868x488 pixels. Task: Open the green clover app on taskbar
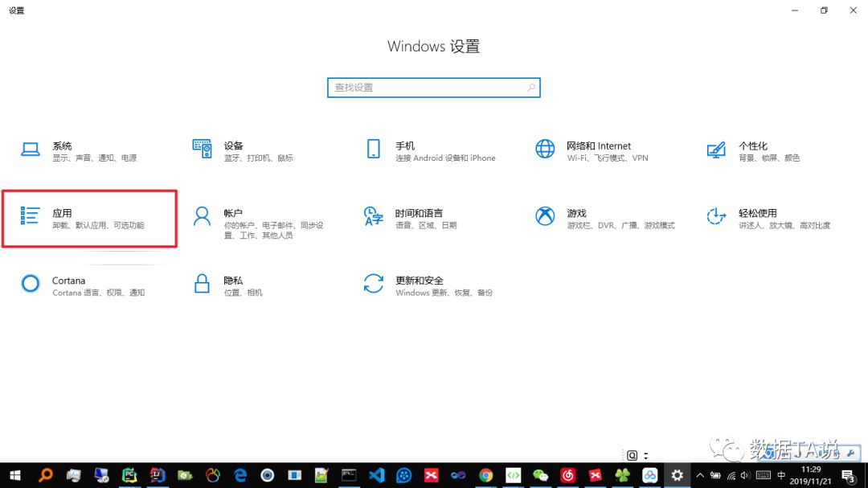point(622,475)
